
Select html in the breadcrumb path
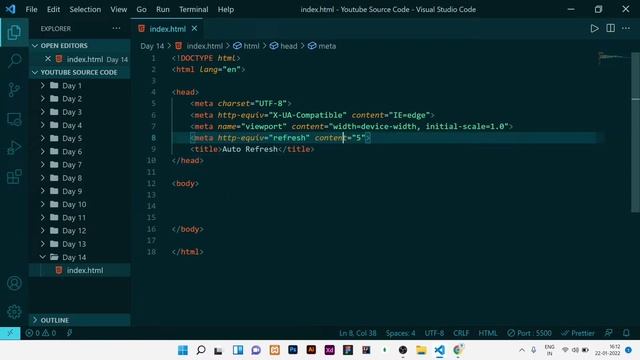(x=247, y=46)
